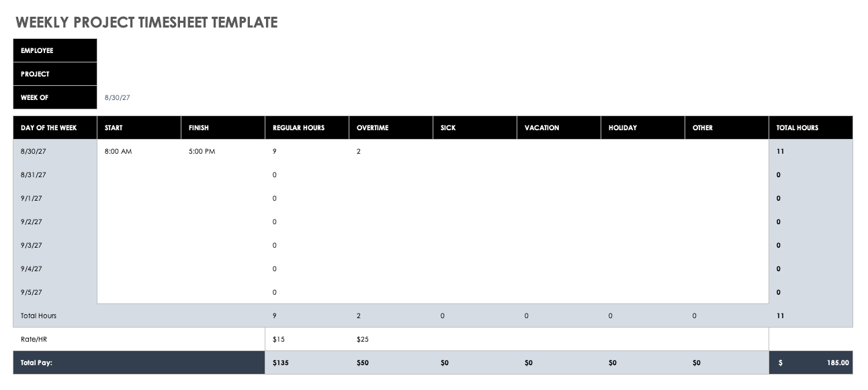
Task: Select the overtime cell showing 2 for 8/30/27
Action: pos(359,151)
